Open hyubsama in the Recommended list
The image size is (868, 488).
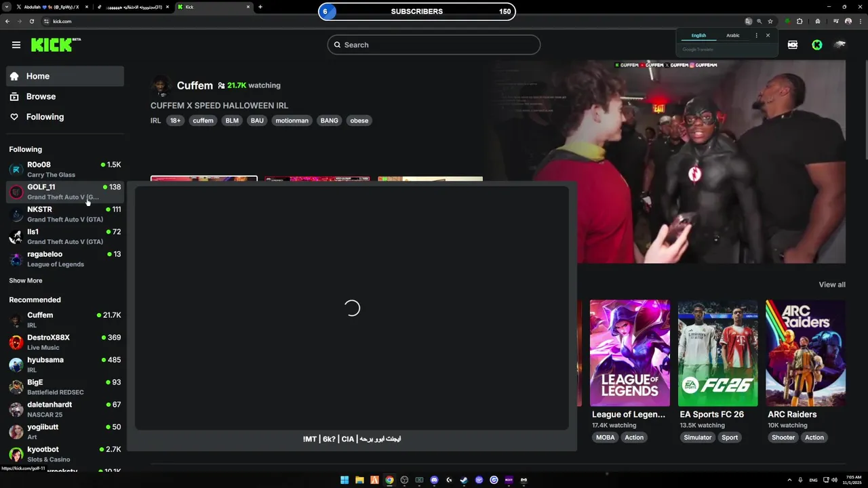[x=65, y=365]
